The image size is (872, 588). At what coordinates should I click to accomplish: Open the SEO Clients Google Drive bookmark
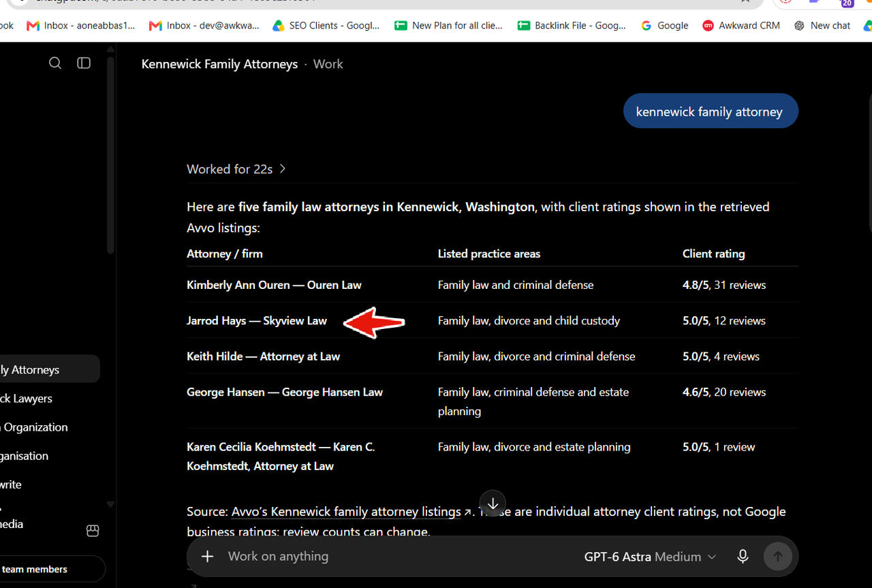(326, 26)
